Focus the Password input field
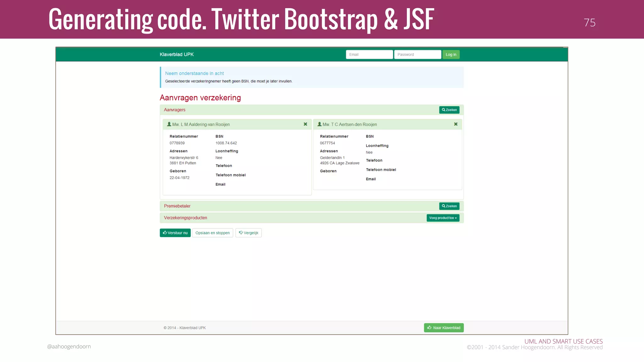 pyautogui.click(x=418, y=54)
